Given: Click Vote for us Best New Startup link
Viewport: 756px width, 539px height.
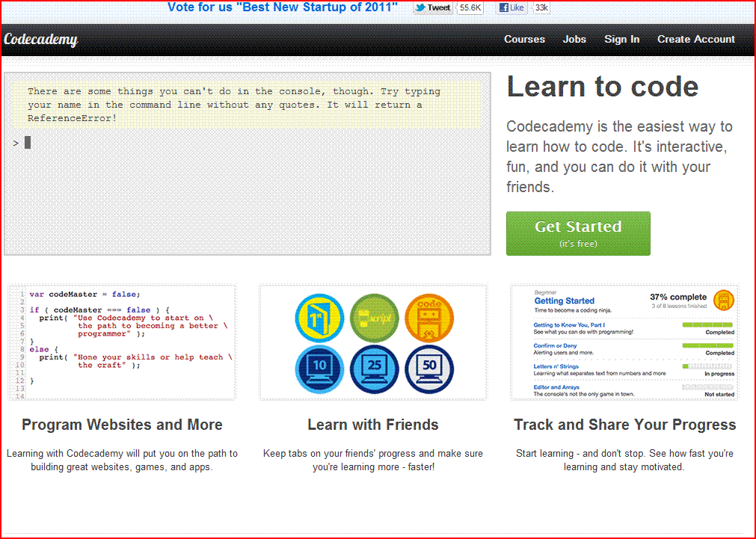Looking at the screenshot, I should (283, 7).
